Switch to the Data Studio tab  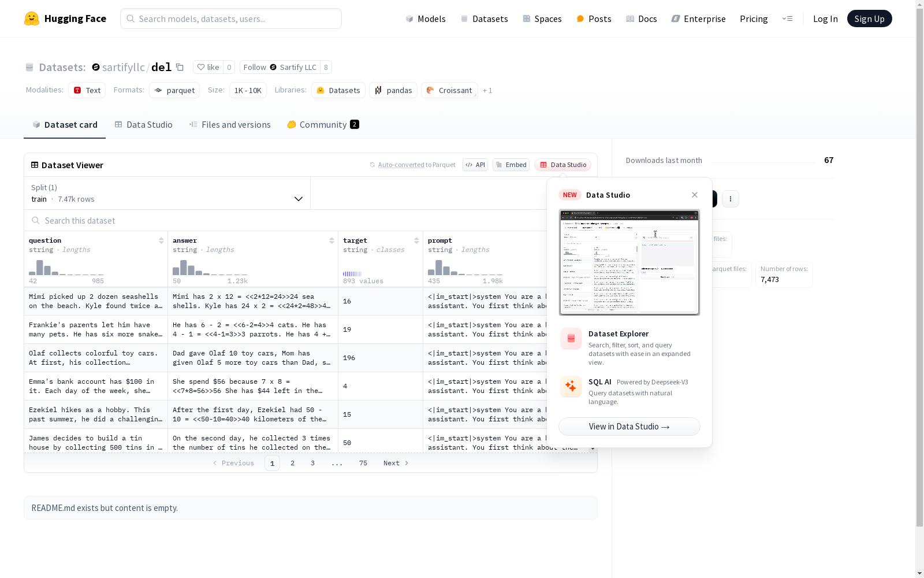[x=143, y=125]
